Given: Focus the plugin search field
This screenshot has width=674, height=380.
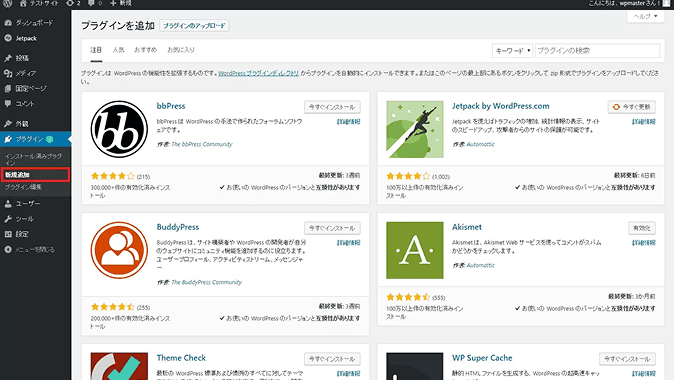Looking at the screenshot, I should 597,50.
